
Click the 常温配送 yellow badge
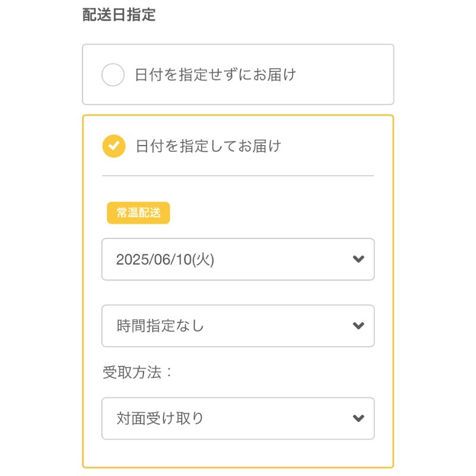click(x=139, y=213)
